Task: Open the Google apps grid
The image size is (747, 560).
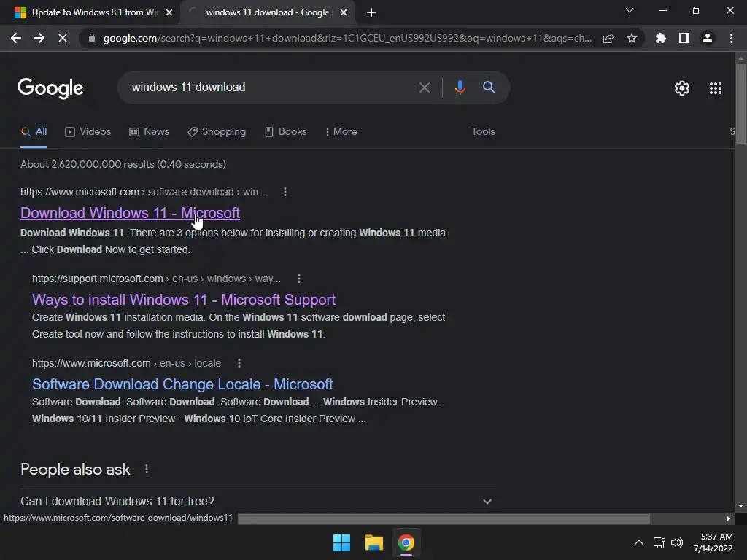Action: tap(716, 88)
